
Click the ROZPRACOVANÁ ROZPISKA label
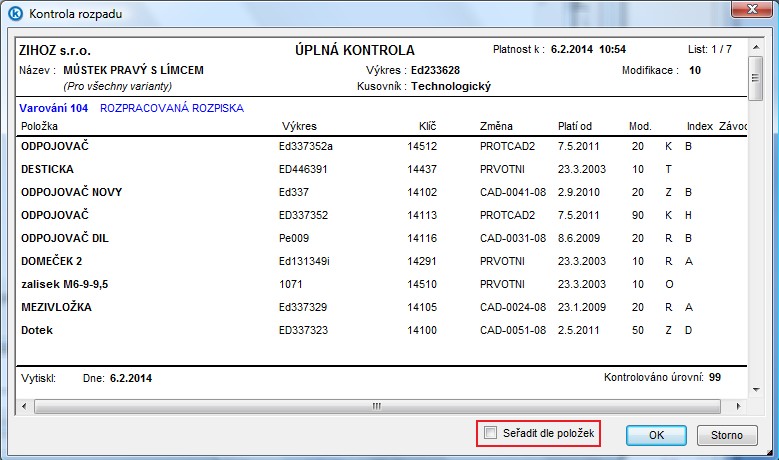(172, 108)
